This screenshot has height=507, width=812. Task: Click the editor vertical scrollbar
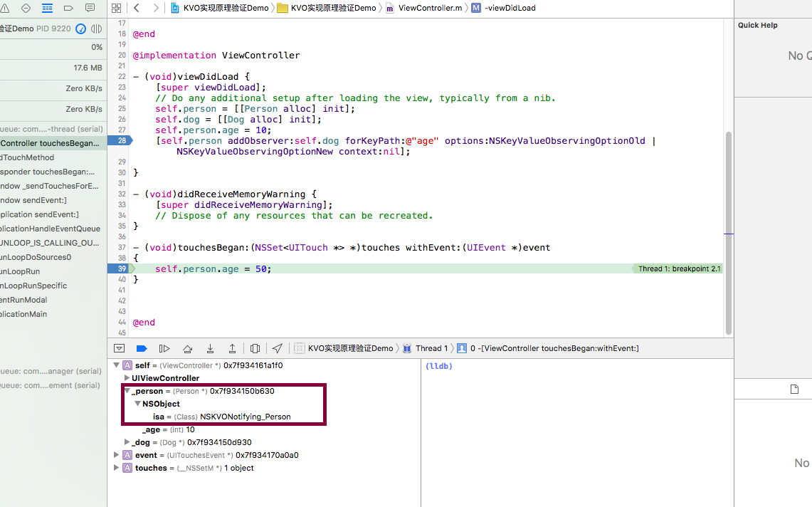coord(729,234)
